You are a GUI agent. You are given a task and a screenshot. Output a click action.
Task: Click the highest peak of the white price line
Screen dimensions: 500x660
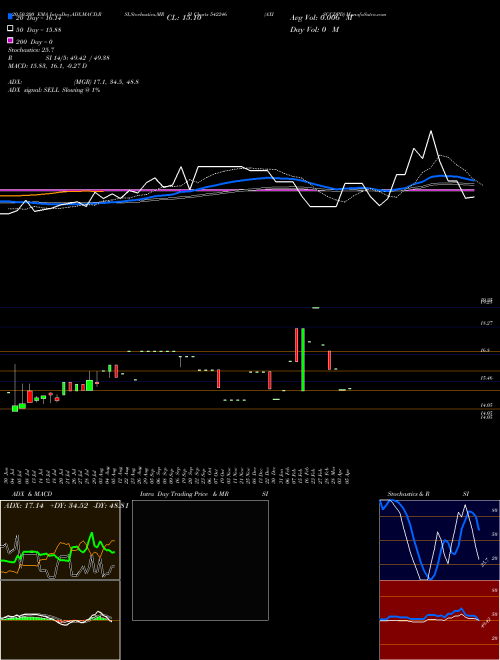click(431, 132)
